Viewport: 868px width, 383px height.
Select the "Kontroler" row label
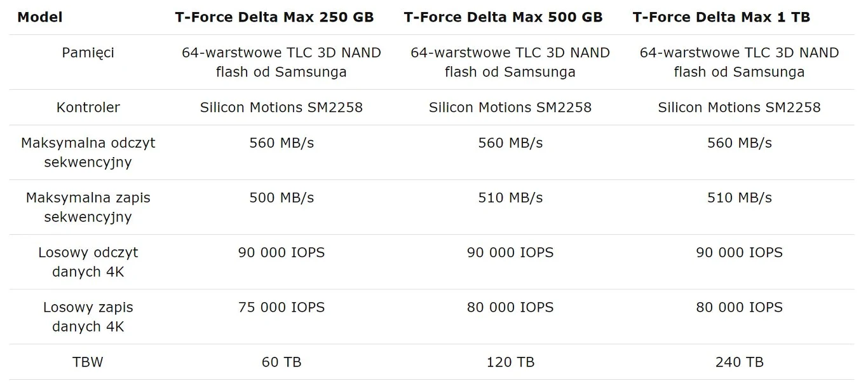tap(88, 108)
